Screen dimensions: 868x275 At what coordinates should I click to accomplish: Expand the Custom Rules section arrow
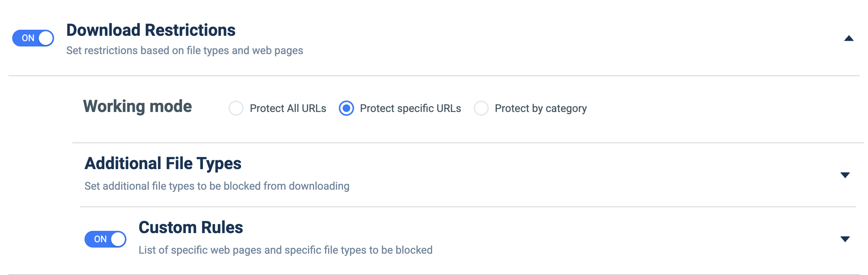845,239
